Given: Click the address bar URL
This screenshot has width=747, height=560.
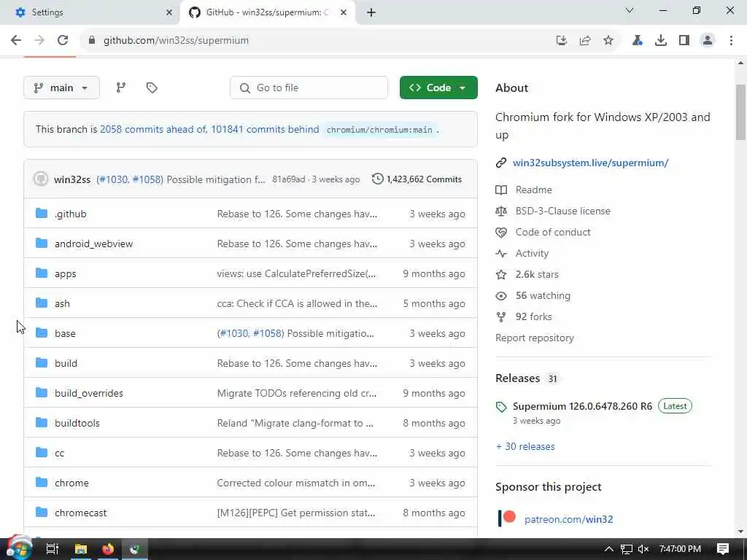Looking at the screenshot, I should pos(176,41).
